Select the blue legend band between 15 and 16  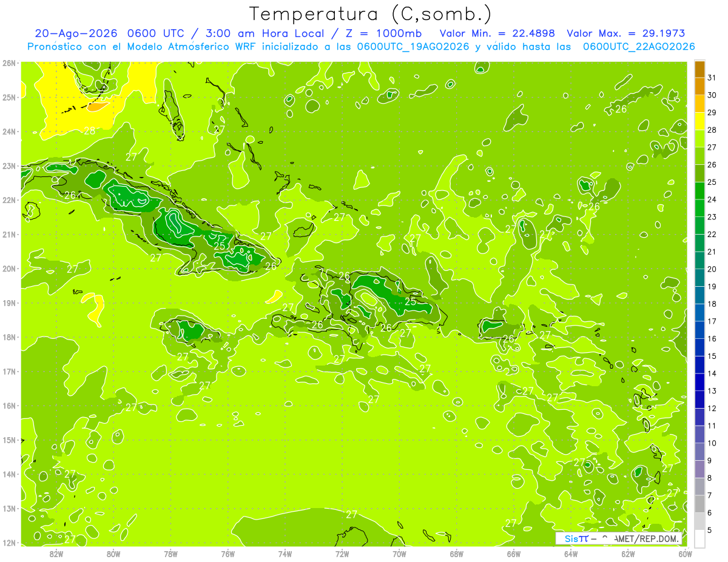[x=699, y=347]
